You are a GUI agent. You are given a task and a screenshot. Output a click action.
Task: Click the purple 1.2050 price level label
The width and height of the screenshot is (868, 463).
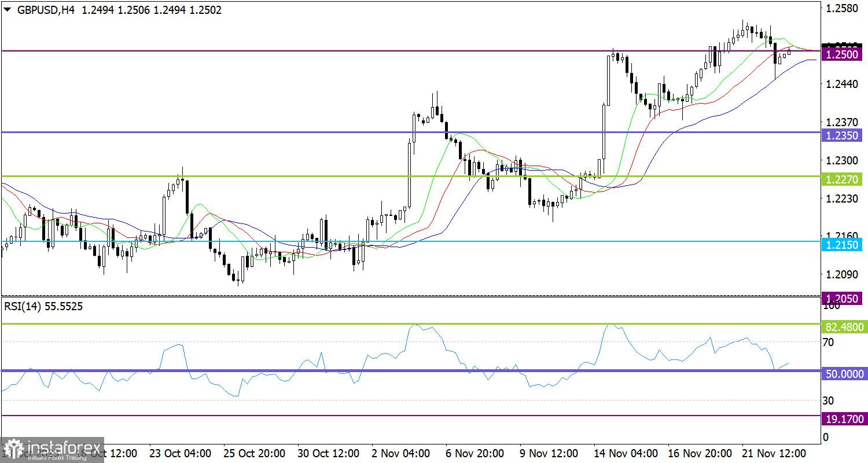[843, 299]
